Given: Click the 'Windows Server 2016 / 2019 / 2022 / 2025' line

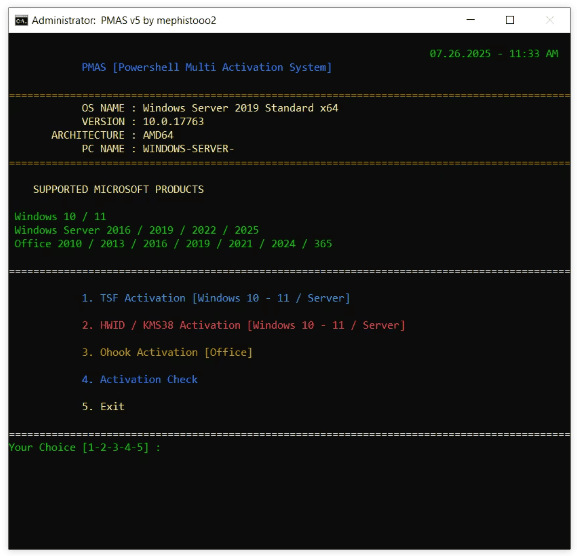Looking at the screenshot, I should [137, 230].
